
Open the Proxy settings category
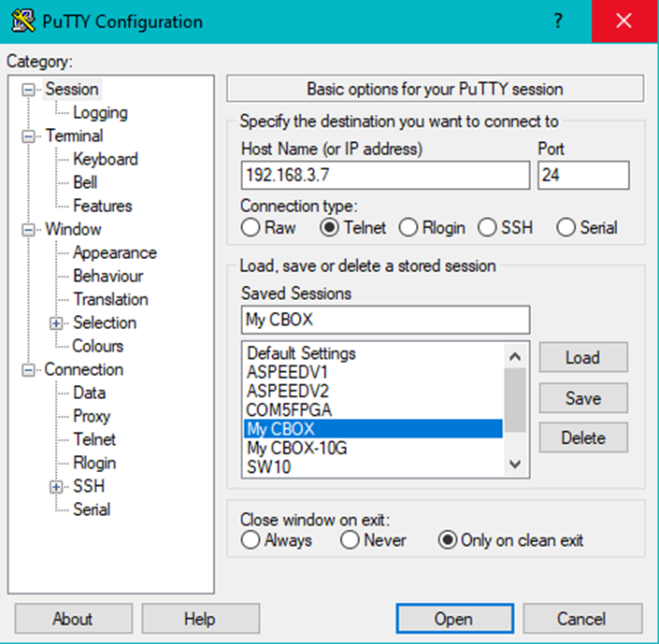[92, 417]
